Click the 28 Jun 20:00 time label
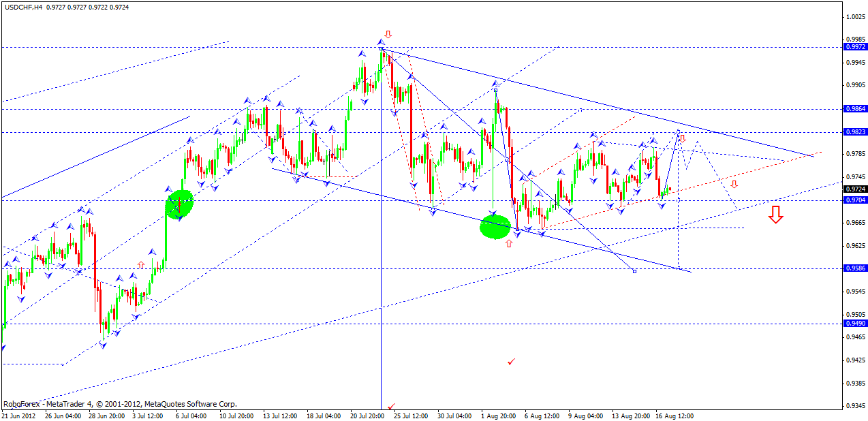The height and width of the screenshot is (421, 868). pyautogui.click(x=105, y=416)
